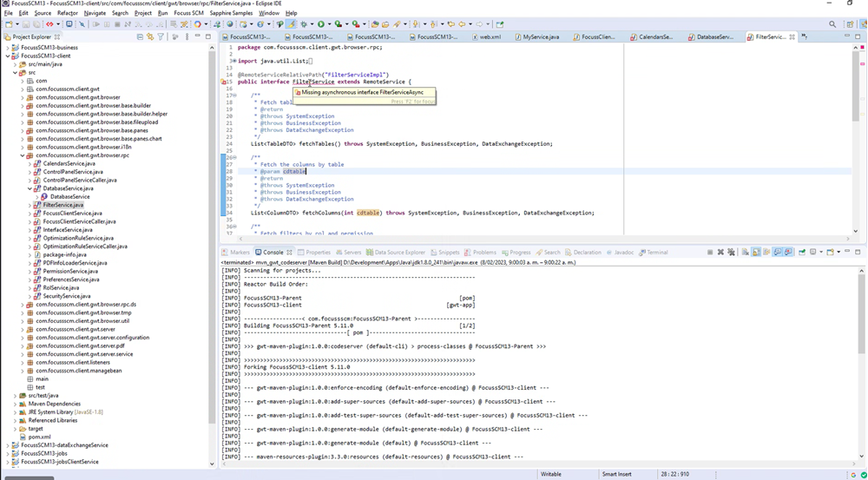Image resolution: width=868 pixels, height=480 pixels.
Task: Collapse all in Project Explorer toolbar
Action: click(x=140, y=36)
